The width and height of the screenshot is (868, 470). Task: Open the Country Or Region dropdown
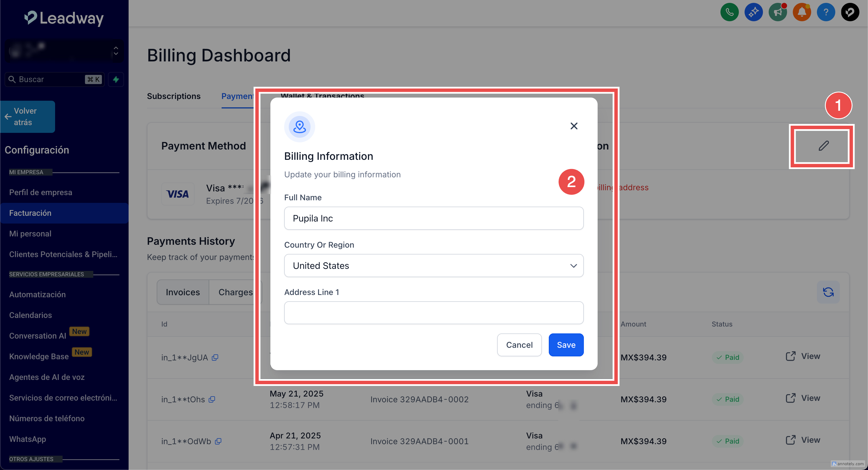point(433,265)
